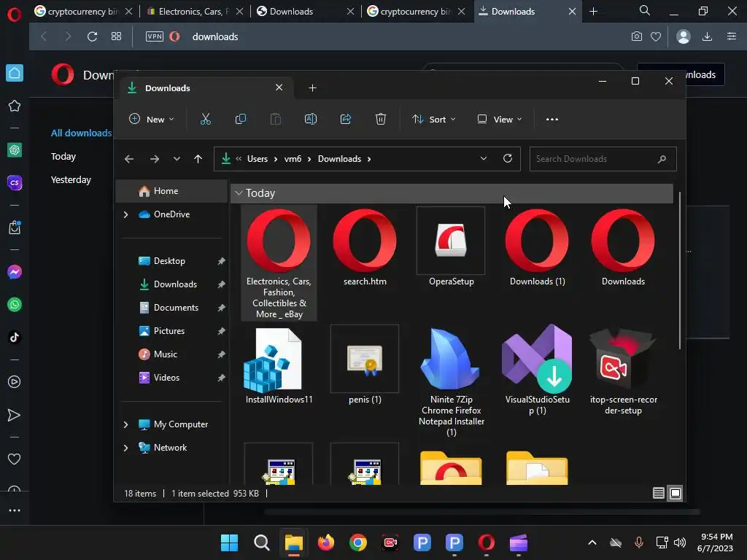This screenshot has height=560, width=747.
Task: Switch to large icons view in status bar
Action: pyautogui.click(x=675, y=494)
